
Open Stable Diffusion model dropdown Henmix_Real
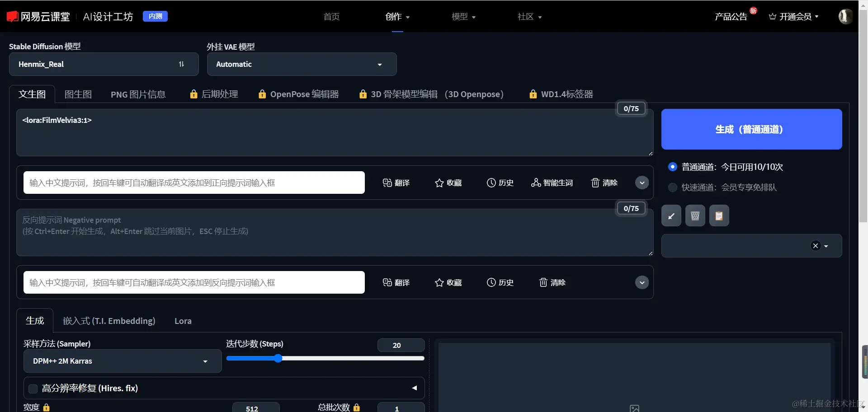click(104, 64)
